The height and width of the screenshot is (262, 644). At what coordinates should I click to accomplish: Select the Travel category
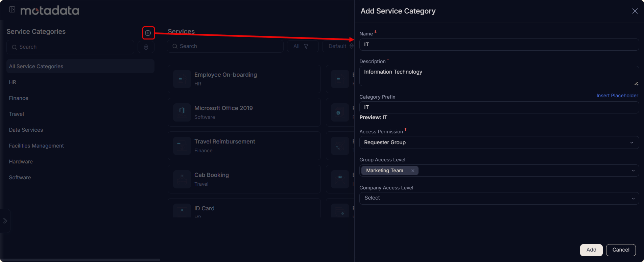[17, 114]
